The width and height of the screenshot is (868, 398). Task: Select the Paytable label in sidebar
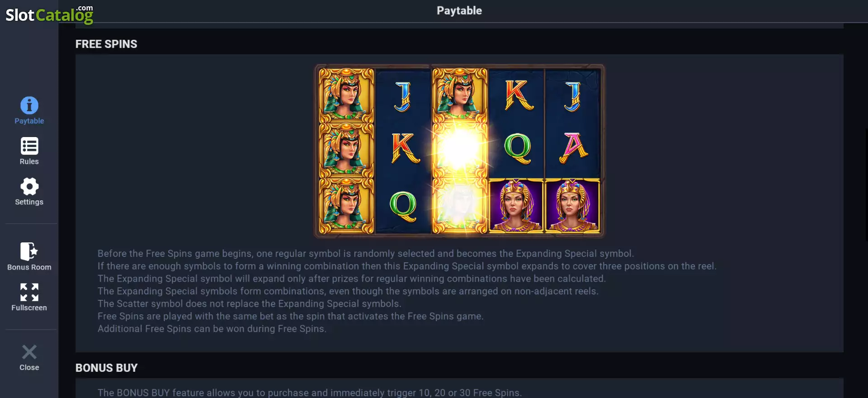(29, 121)
